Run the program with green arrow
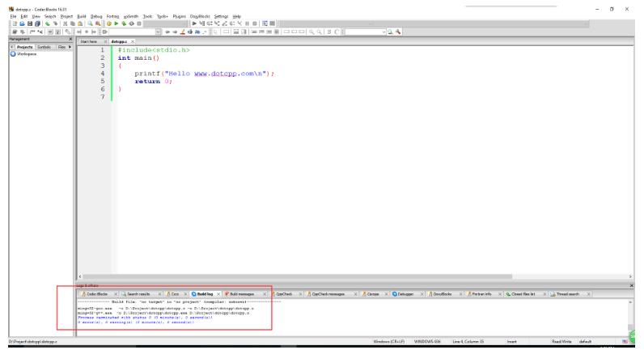The width and height of the screenshot is (644, 354). [x=117, y=24]
